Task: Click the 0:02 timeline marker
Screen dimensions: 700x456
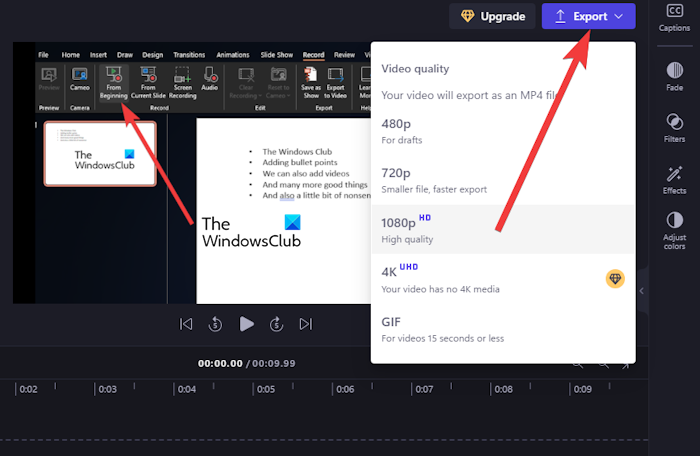Action: click(28, 389)
